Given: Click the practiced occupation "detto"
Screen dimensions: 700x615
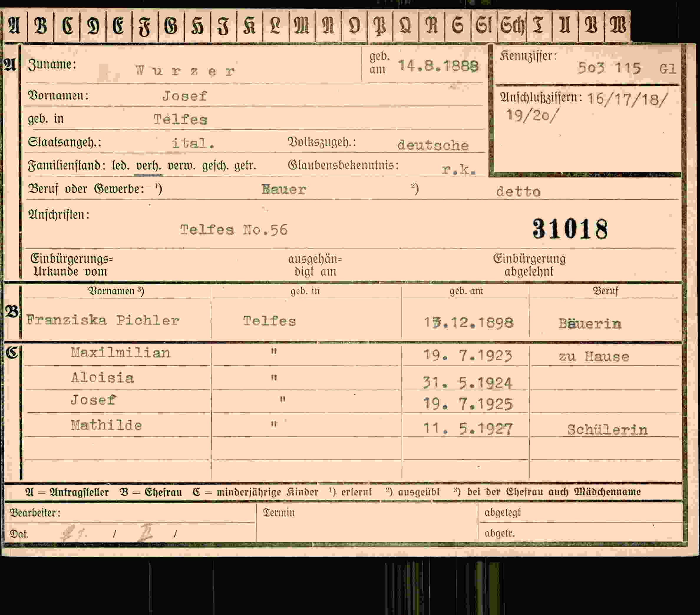Looking at the screenshot, I should (x=518, y=192).
